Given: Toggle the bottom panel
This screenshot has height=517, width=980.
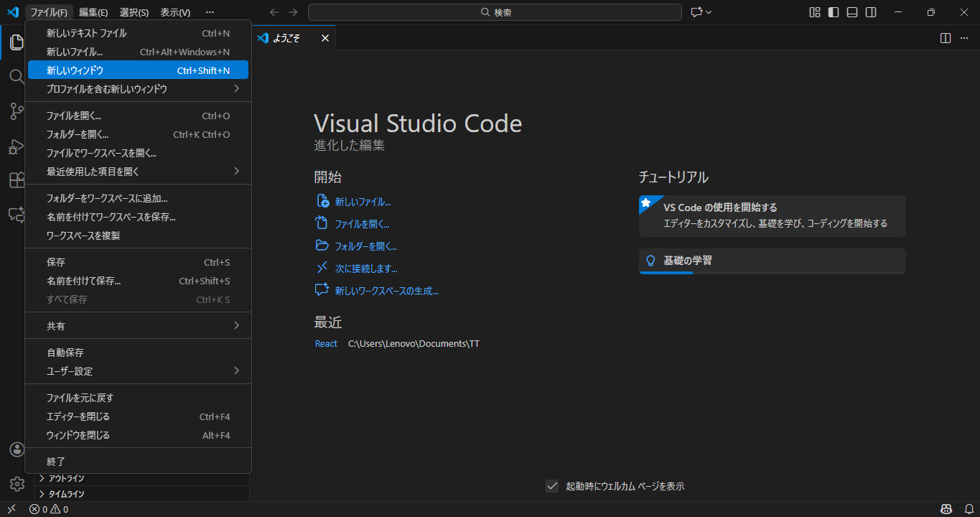Looking at the screenshot, I should point(852,12).
